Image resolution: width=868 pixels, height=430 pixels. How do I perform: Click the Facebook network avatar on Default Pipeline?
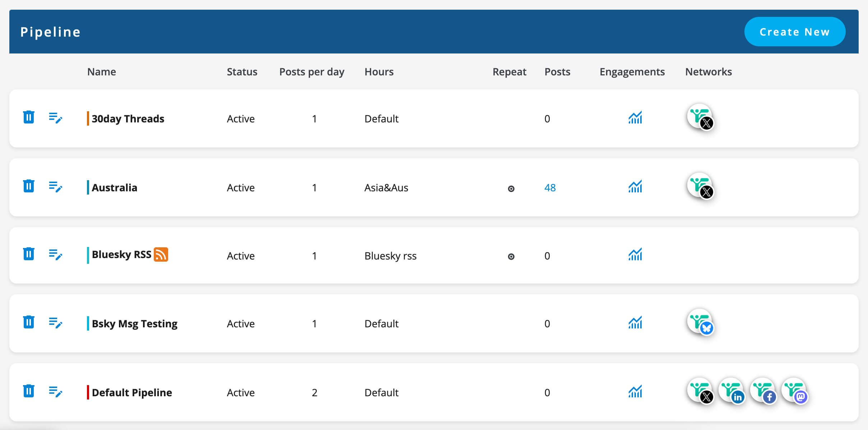[x=763, y=391]
